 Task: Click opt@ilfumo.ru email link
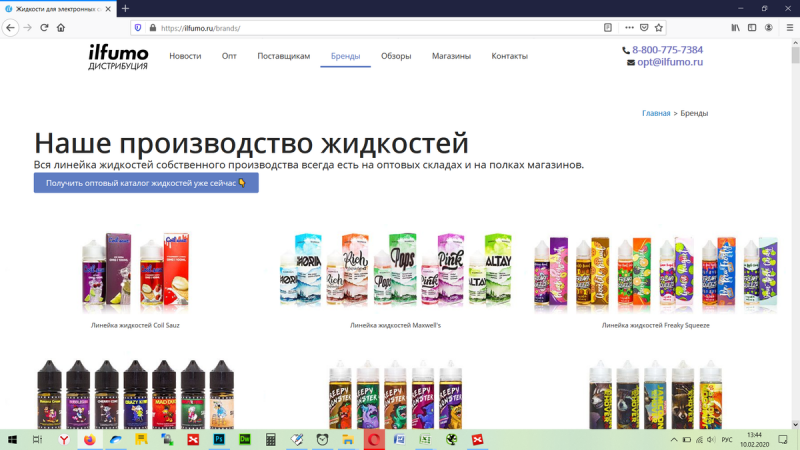pyautogui.click(x=670, y=62)
